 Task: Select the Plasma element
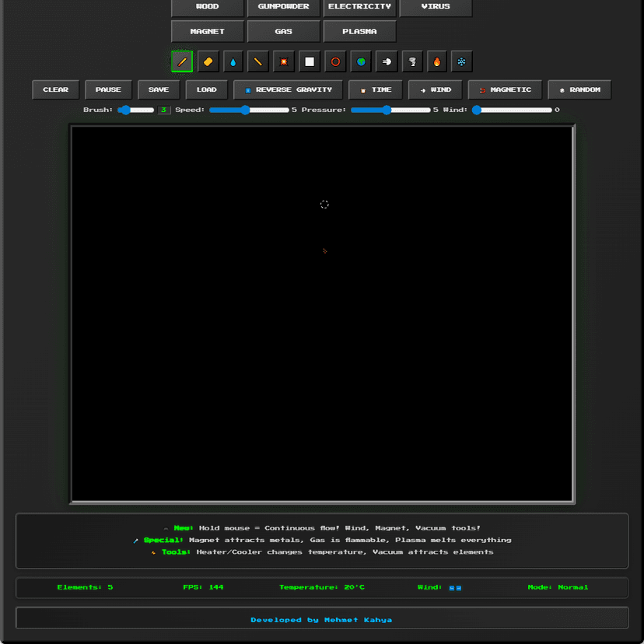359,32
